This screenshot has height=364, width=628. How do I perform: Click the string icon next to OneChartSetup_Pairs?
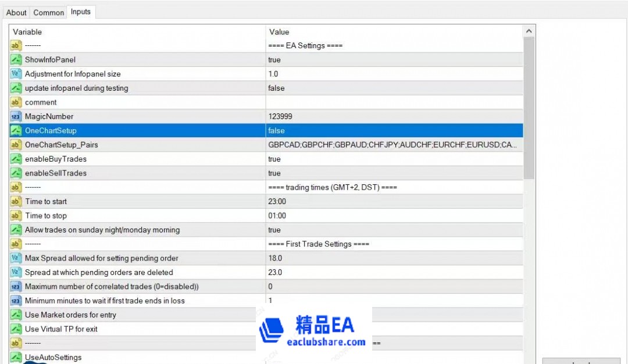[16, 145]
